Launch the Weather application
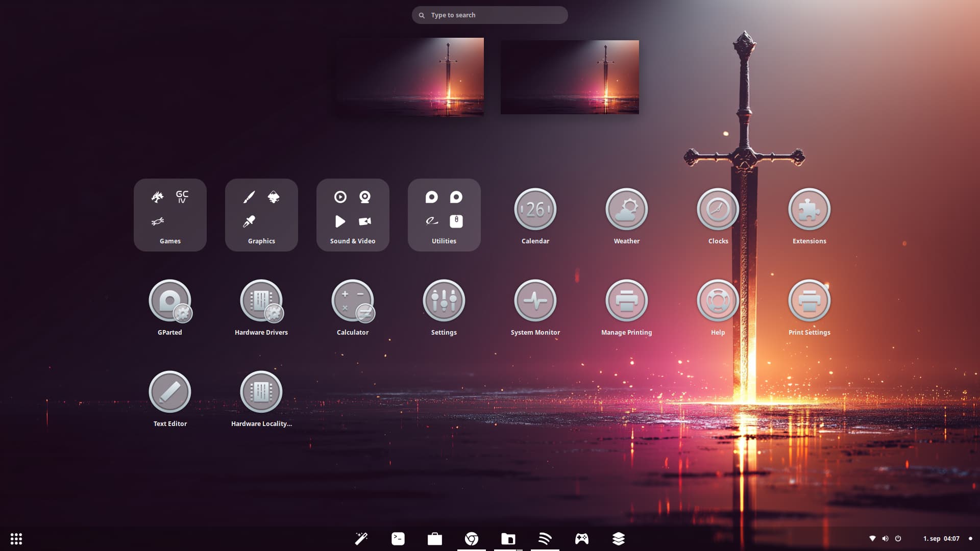This screenshot has height=551, width=980. pyautogui.click(x=626, y=210)
